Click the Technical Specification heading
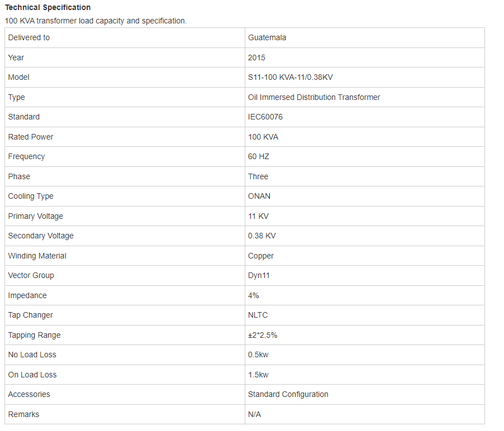Viewport: 504px width, 431px height. [x=48, y=7]
